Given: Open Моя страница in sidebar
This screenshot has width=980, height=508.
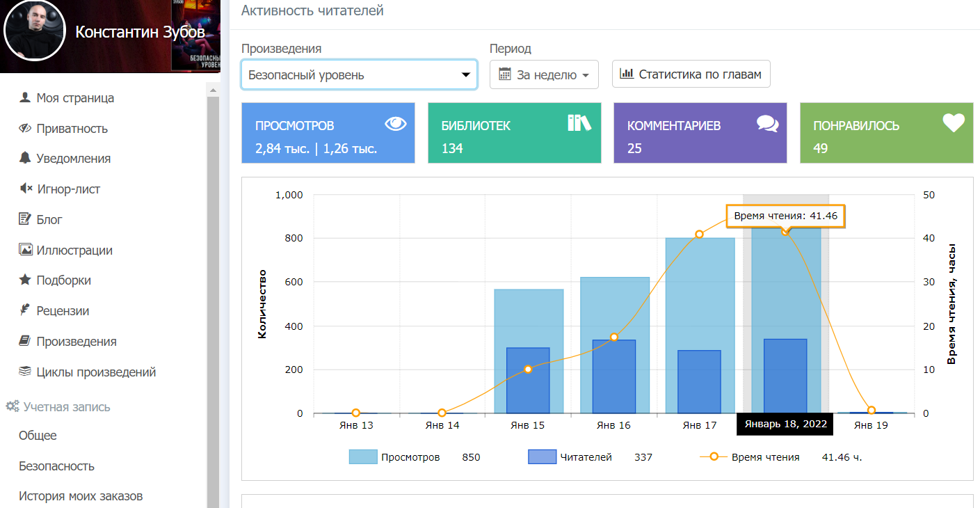Looking at the screenshot, I should tap(75, 98).
